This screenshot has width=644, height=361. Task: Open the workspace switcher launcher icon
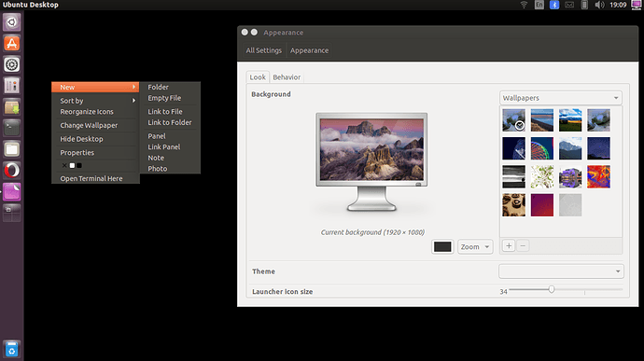point(11,213)
